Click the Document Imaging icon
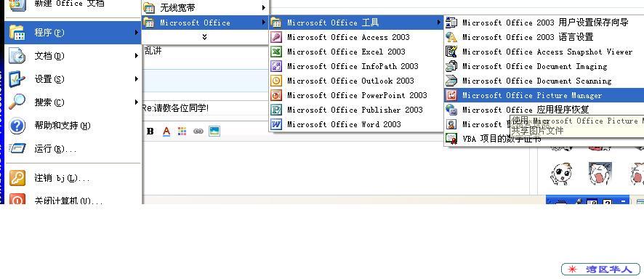The height and width of the screenshot is (279, 644). pos(451,66)
